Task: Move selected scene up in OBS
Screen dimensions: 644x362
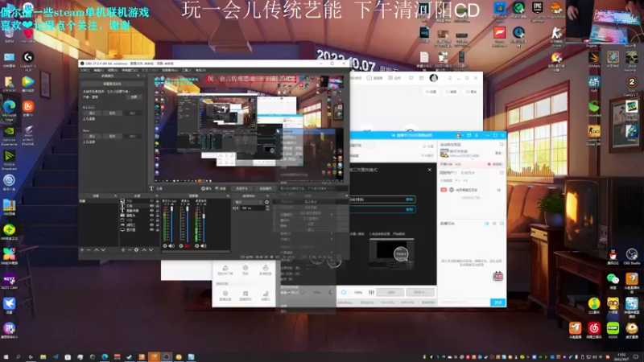Action: point(97,249)
